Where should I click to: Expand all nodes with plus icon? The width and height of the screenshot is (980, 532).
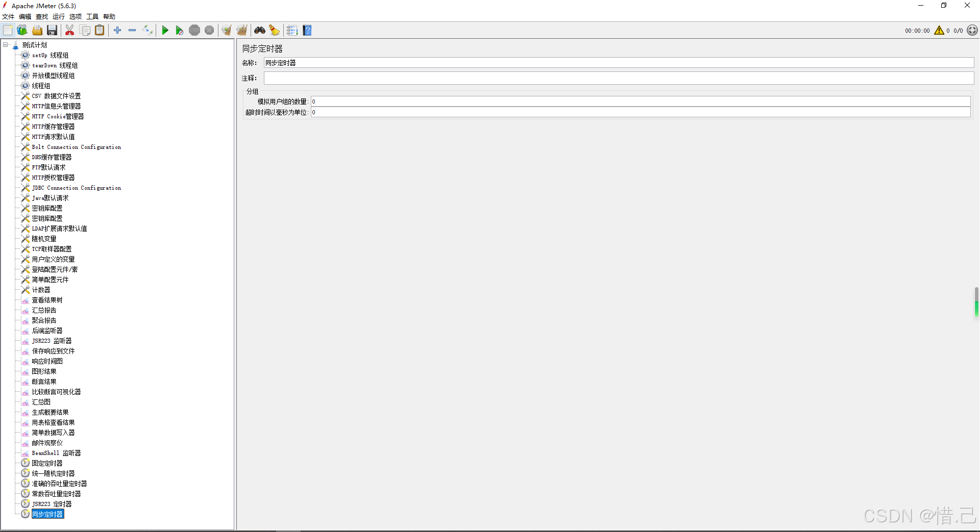tap(117, 31)
